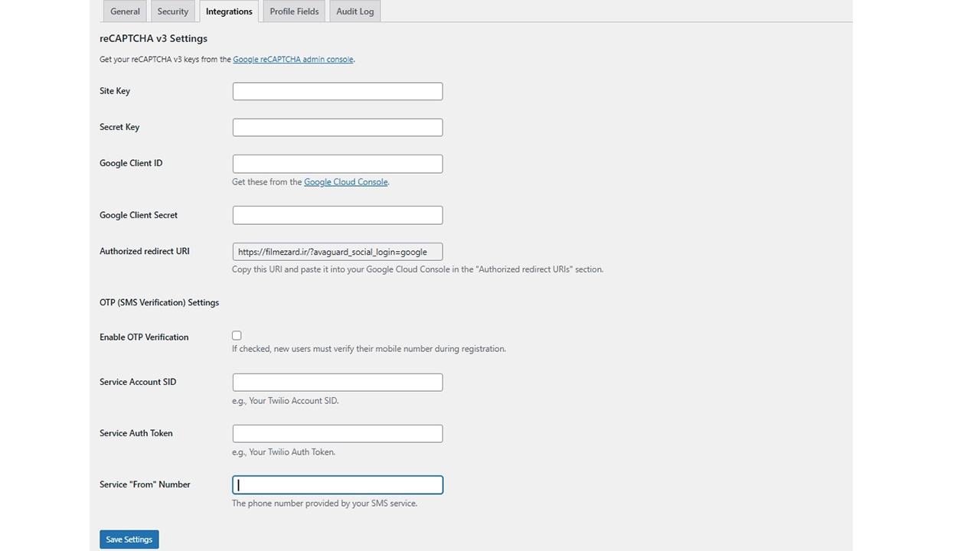Select the Integrations tab
This screenshot has width=980, height=551.
pyautogui.click(x=229, y=11)
